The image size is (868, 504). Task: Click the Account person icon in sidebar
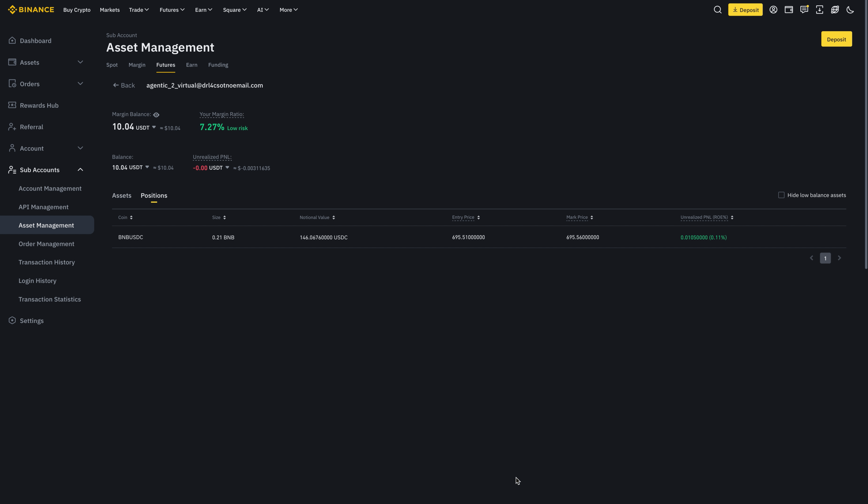click(x=12, y=148)
